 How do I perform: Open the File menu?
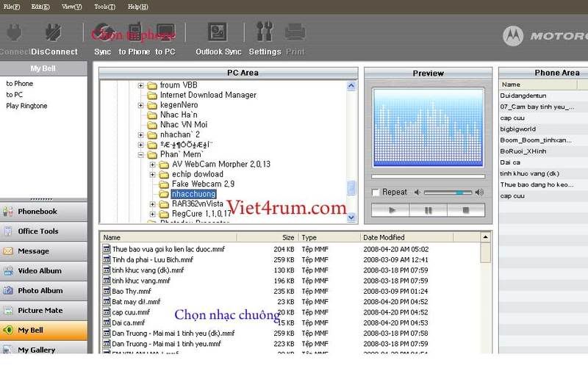pos(12,7)
